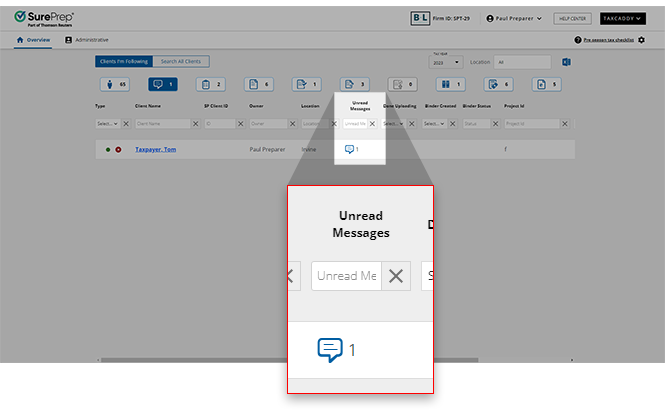Screen dimensions: 665x411
Task: Click the right scroll arrow of table
Action: pyautogui.click(x=572, y=360)
